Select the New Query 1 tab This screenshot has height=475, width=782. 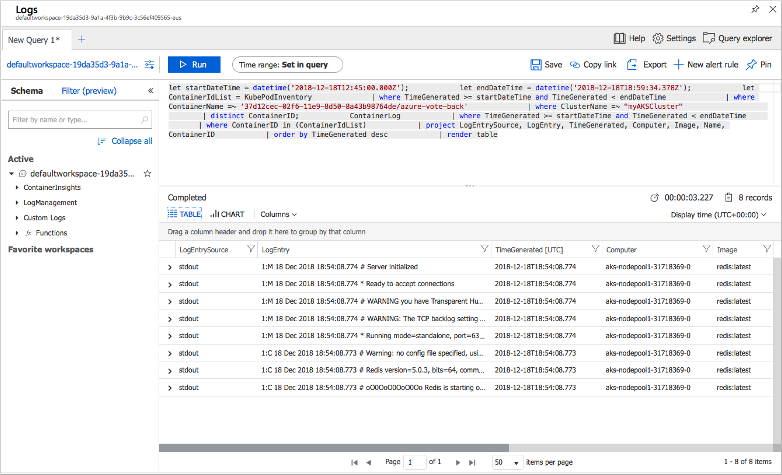tap(34, 39)
